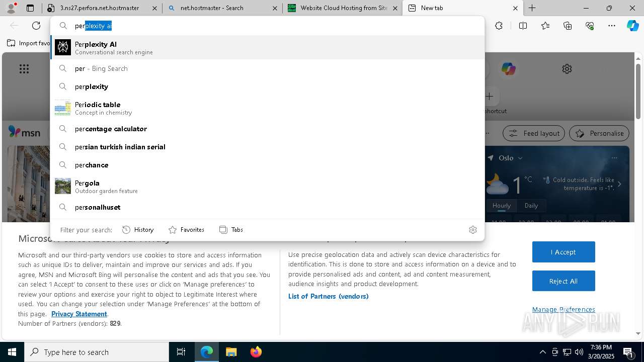Open Browser essentials heart icon

tap(590, 26)
